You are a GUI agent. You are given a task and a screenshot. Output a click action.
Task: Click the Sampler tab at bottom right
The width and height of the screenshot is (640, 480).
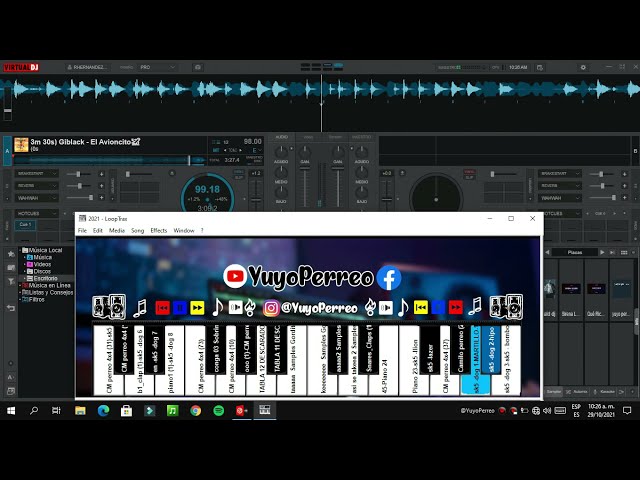click(x=554, y=392)
